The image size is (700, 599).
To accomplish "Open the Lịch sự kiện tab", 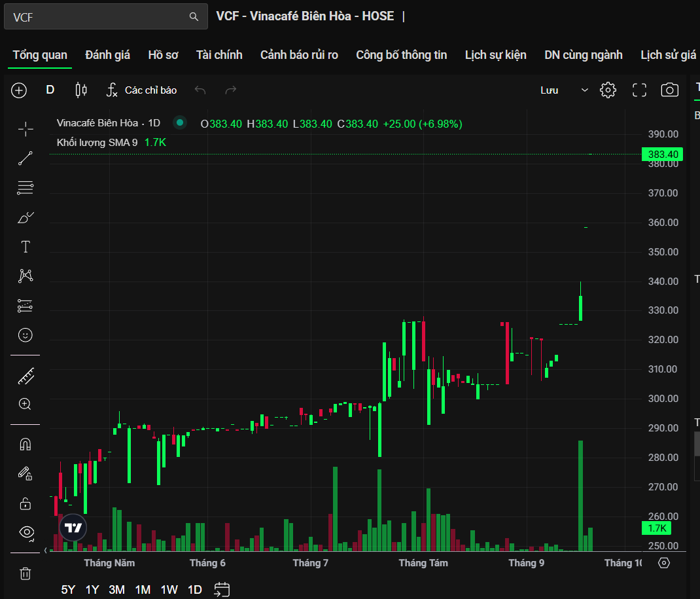I will (495, 55).
